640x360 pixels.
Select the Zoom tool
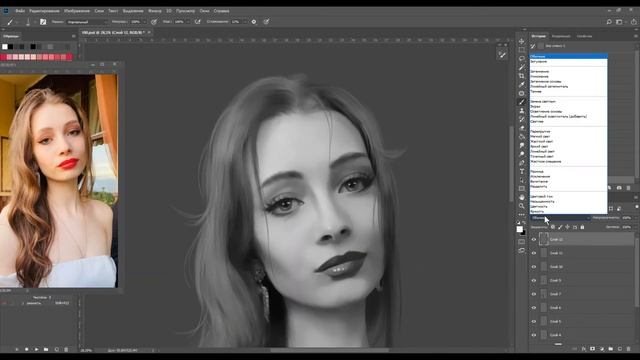pyautogui.click(x=522, y=206)
